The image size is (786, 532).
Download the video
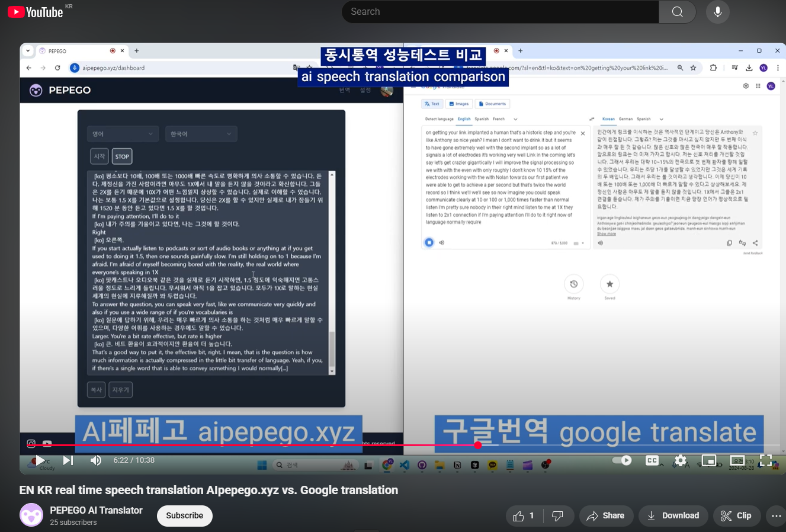click(673, 516)
